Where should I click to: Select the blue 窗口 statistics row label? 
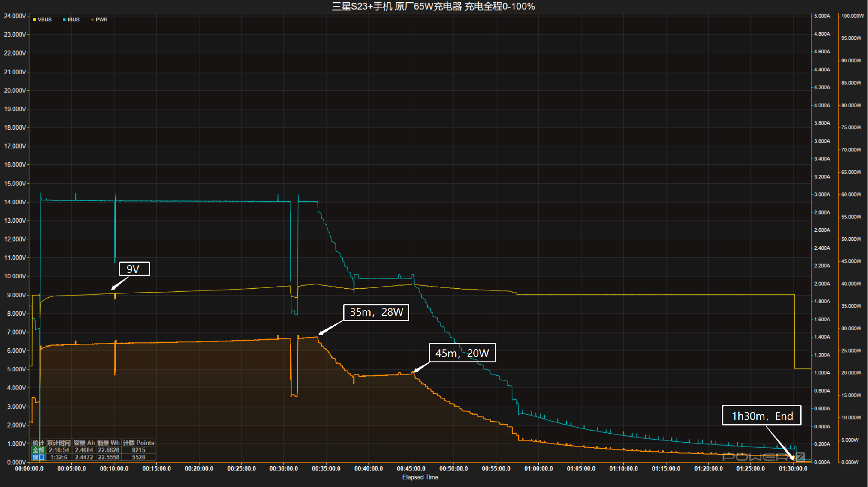(x=38, y=458)
